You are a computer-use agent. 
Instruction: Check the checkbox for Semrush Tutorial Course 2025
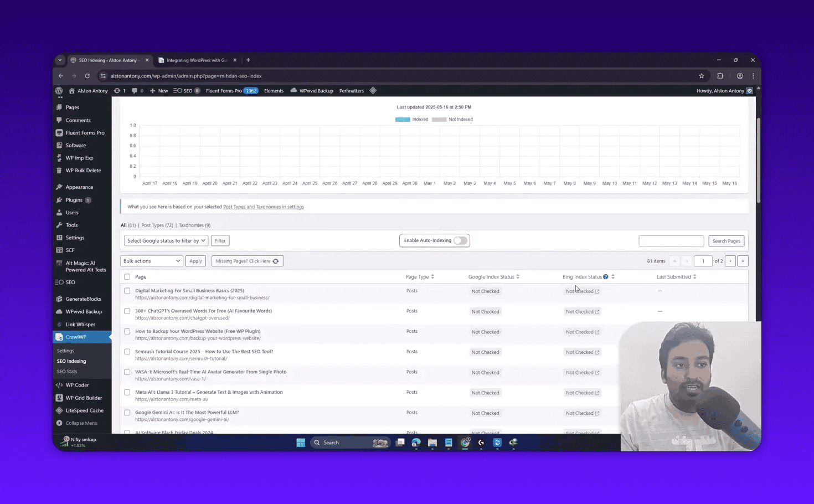click(x=127, y=352)
